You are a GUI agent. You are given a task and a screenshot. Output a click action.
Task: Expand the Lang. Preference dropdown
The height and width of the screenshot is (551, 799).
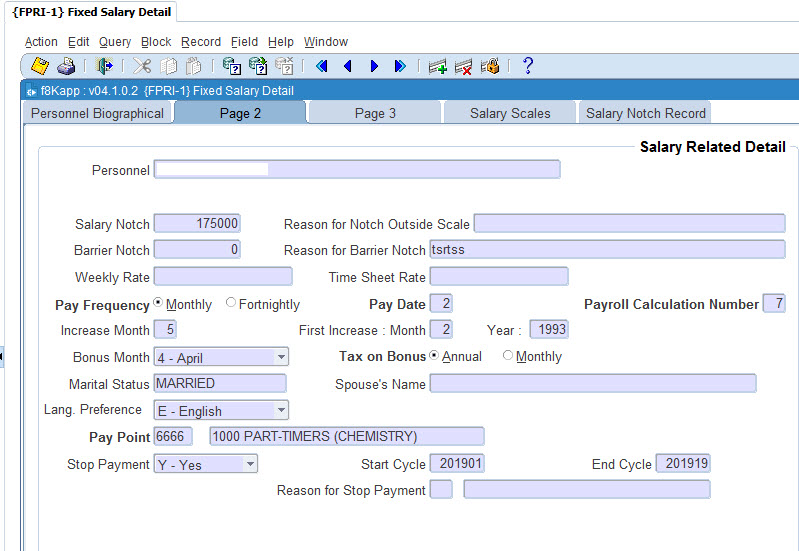(281, 411)
